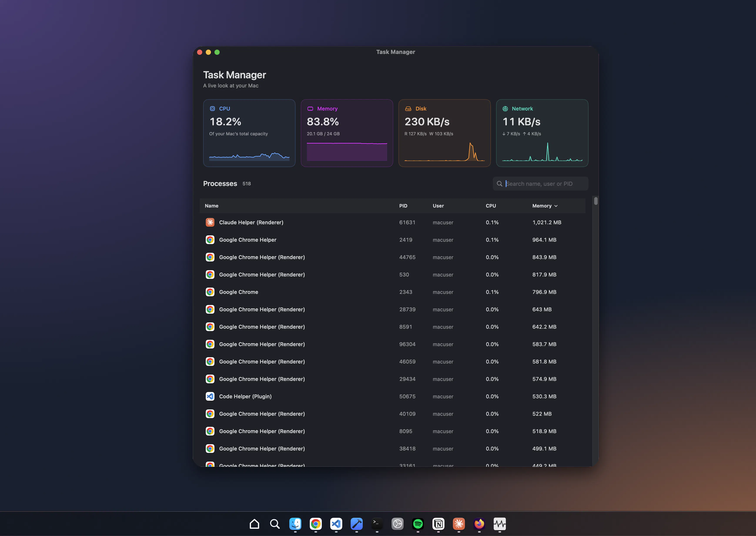
Task: Click the Claude Helper (Renderer) app icon
Action: [x=210, y=223]
